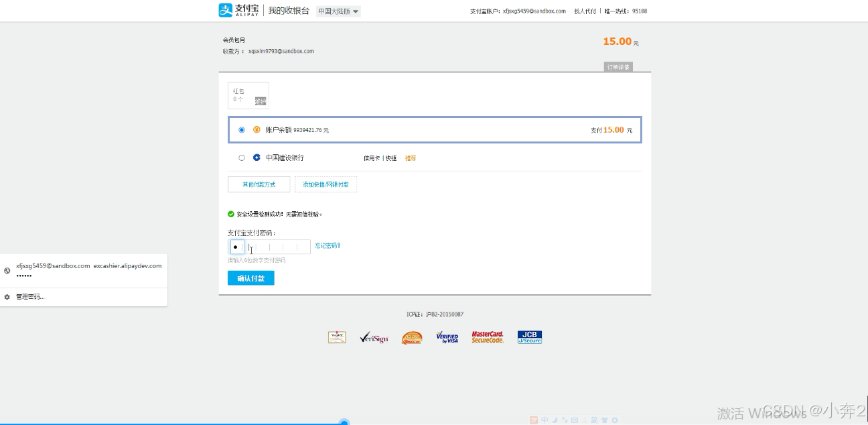Click globe icon in password autofill popup
The height and width of the screenshot is (425, 868).
coord(7,271)
